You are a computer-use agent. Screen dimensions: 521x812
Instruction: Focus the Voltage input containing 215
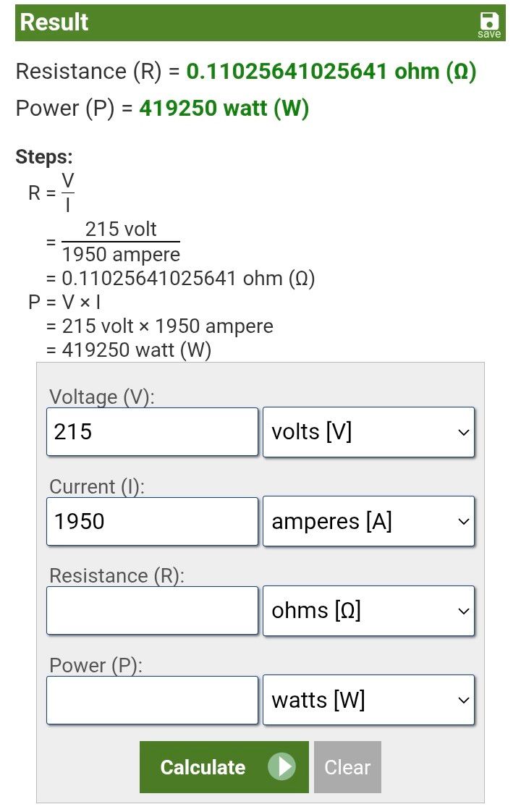click(152, 432)
